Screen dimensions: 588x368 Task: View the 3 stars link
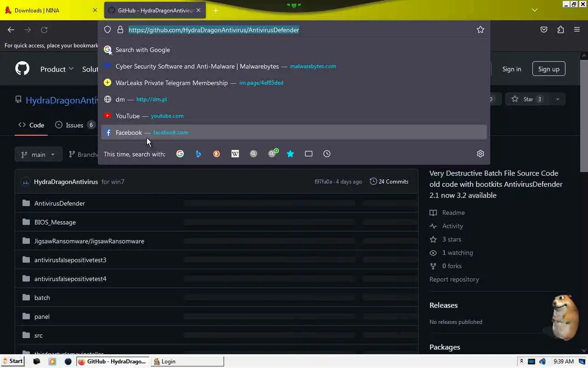[x=446, y=239]
